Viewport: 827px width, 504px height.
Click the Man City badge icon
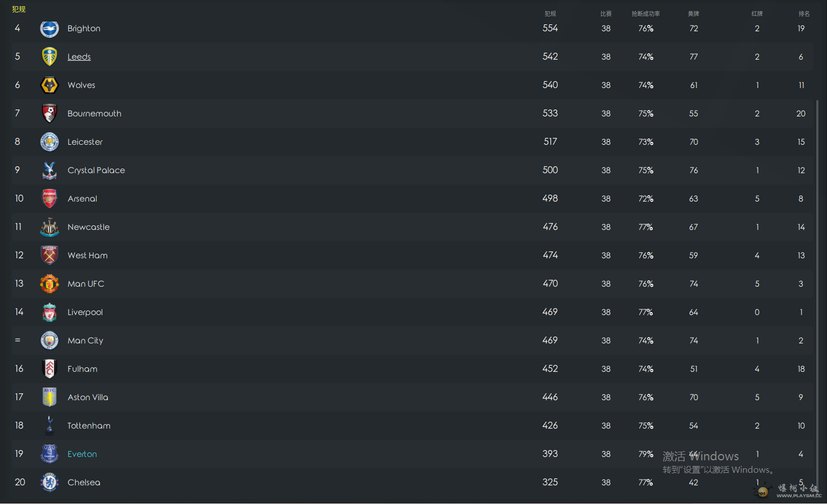click(49, 341)
